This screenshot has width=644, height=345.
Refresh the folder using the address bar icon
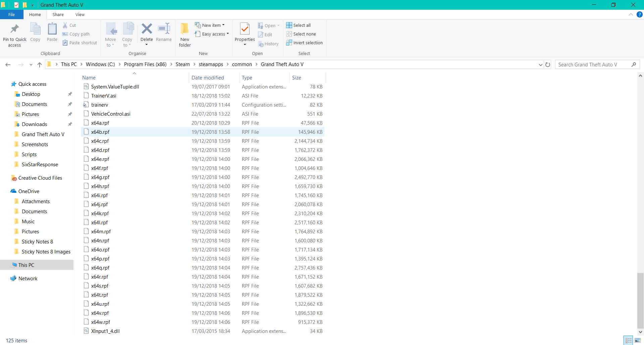pyautogui.click(x=548, y=65)
